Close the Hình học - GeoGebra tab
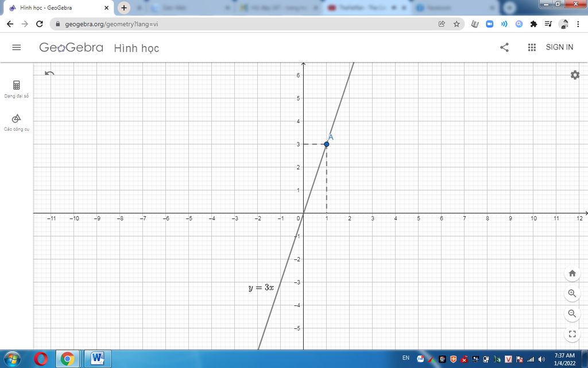The height and width of the screenshot is (368, 588). pos(106,7)
